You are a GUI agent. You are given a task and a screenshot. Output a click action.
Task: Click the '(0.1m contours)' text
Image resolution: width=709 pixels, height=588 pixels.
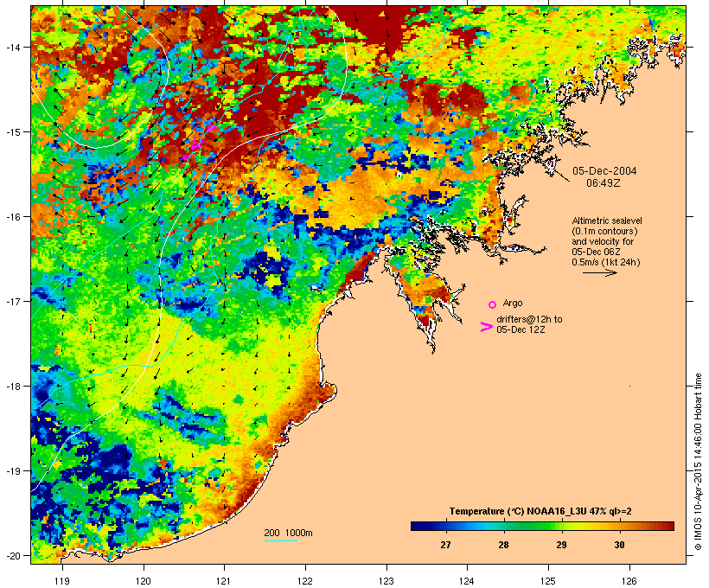(604, 231)
